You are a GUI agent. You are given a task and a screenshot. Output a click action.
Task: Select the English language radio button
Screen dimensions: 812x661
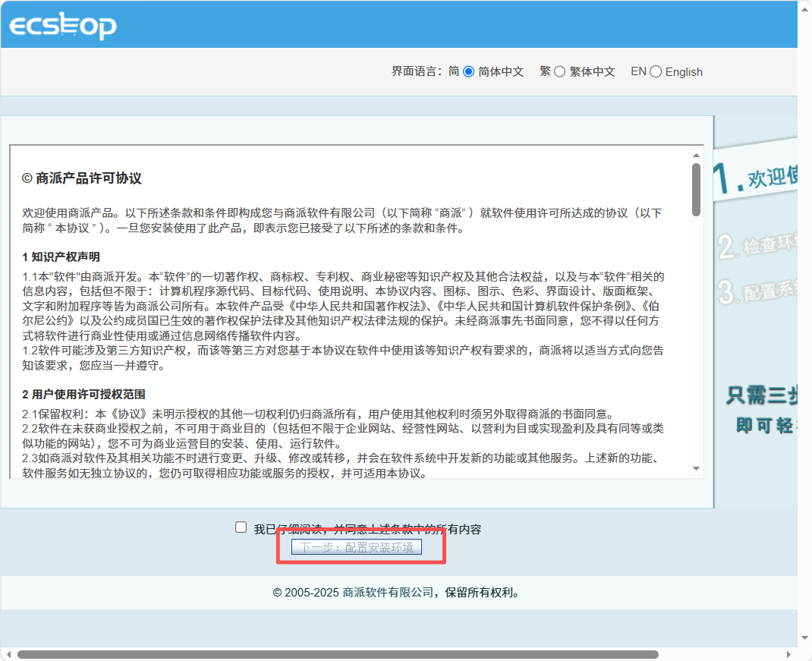656,71
